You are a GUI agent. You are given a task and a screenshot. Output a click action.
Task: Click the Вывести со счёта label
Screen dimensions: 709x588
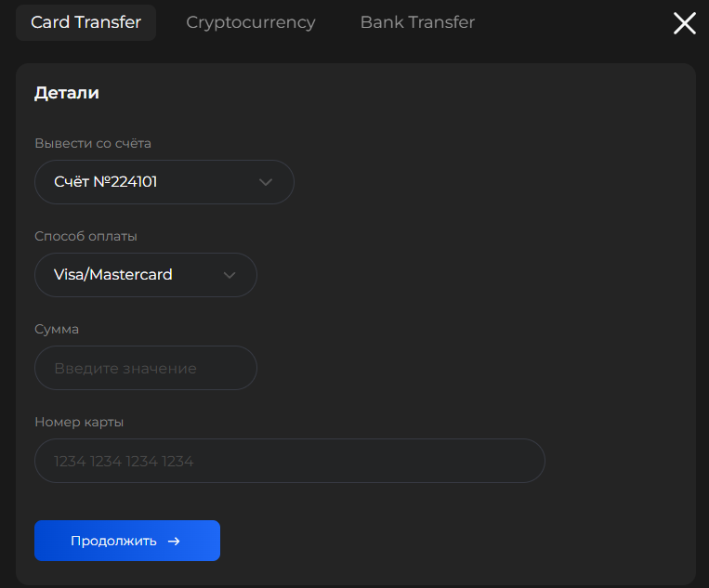coord(93,143)
